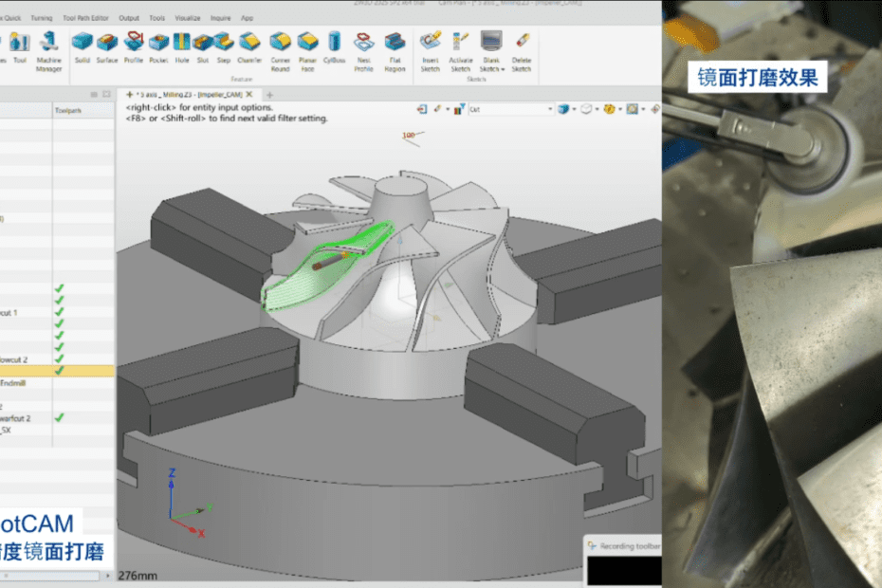Open the Tool Path Editor menu
882x588 pixels.
click(x=86, y=18)
